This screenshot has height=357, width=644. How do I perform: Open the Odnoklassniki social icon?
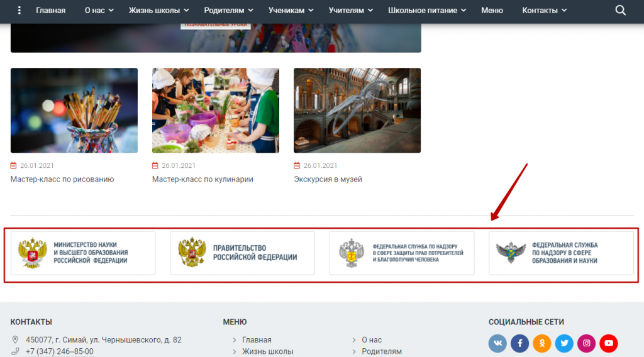[541, 343]
